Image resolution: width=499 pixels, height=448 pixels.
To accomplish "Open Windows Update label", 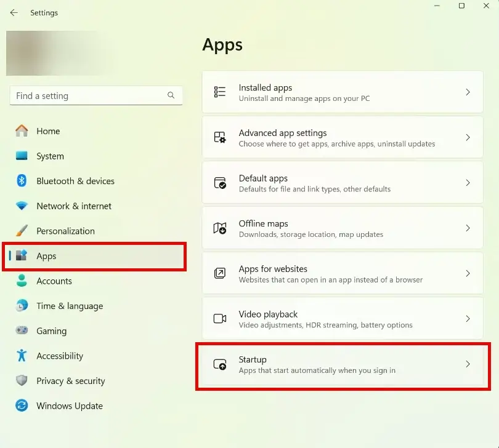I will coord(70,406).
